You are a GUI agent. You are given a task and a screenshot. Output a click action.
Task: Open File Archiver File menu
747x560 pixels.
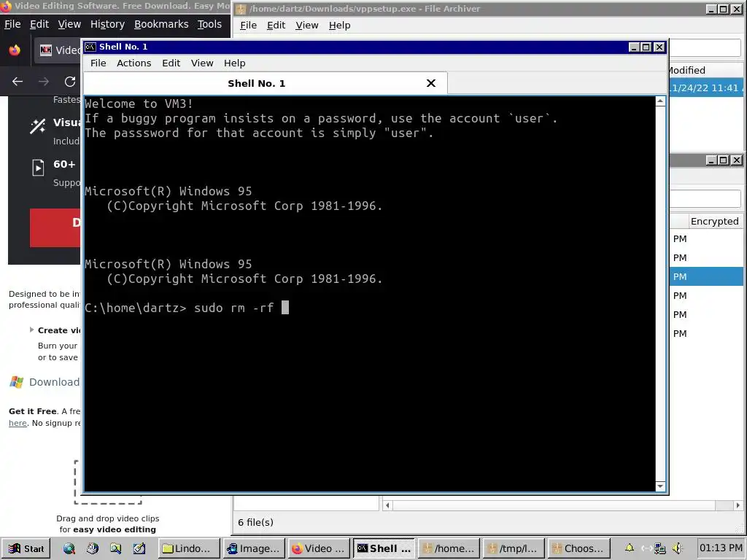point(248,26)
